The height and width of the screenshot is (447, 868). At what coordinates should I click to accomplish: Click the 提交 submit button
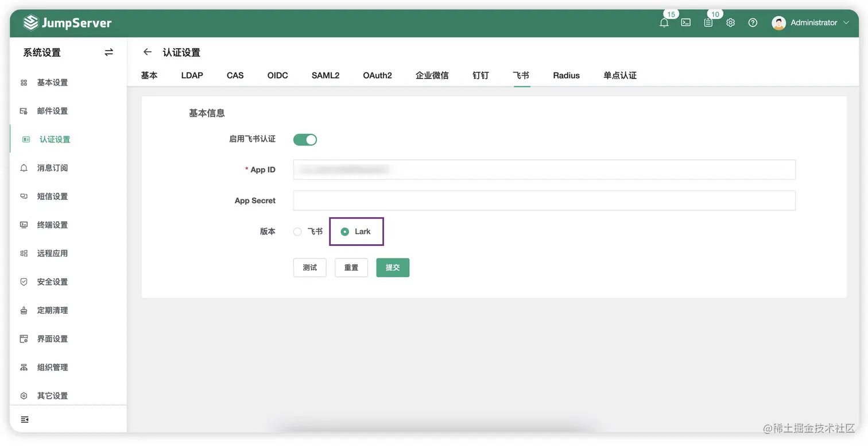point(393,267)
